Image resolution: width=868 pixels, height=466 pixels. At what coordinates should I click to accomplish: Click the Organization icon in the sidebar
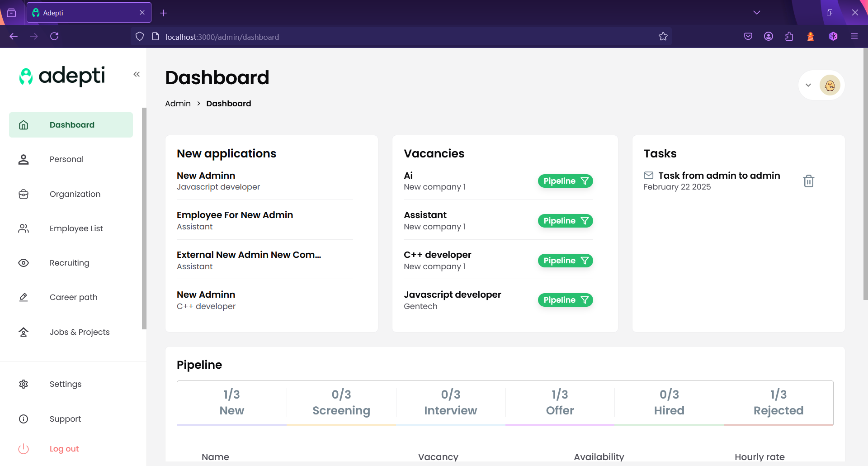click(x=24, y=194)
